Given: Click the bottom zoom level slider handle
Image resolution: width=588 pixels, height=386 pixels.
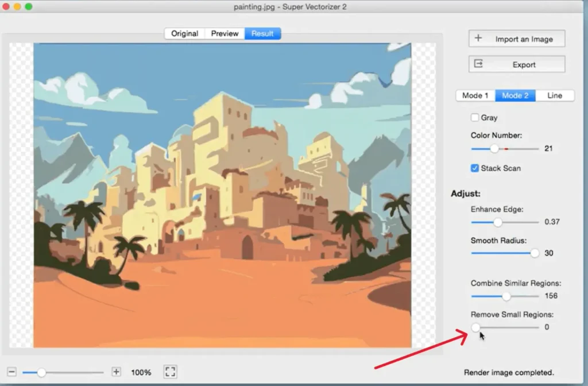Looking at the screenshot, I should point(41,372).
